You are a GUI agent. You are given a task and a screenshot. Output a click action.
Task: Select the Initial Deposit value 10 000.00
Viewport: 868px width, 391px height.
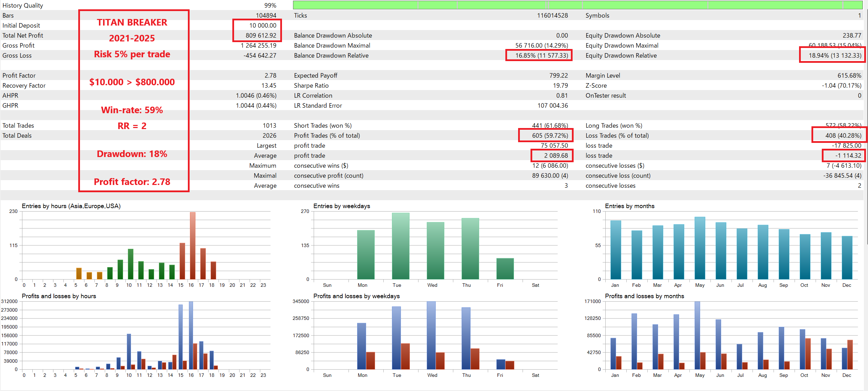tap(263, 26)
